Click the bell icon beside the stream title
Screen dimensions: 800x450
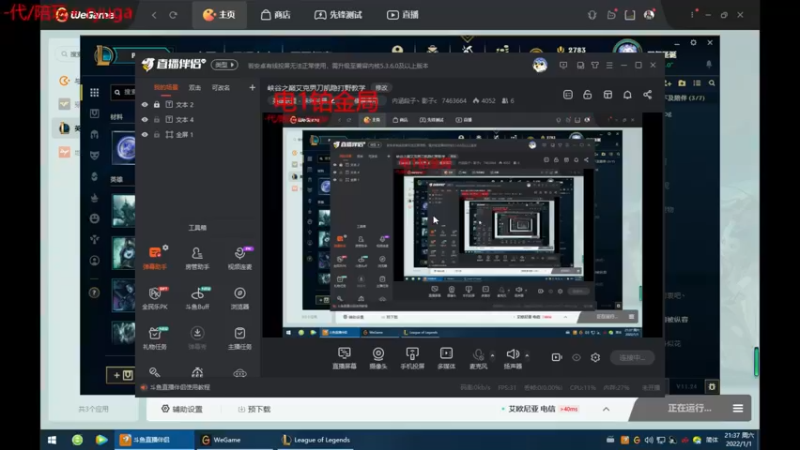coord(628,95)
